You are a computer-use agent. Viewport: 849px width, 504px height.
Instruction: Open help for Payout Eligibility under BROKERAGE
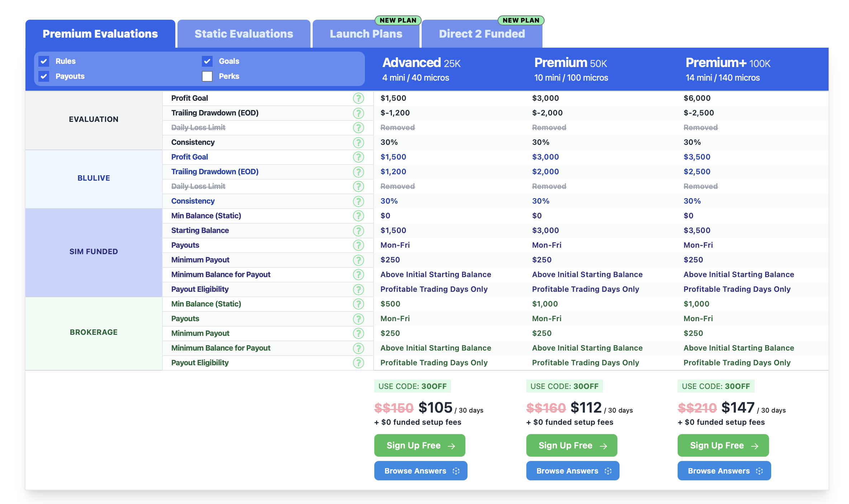point(359,362)
